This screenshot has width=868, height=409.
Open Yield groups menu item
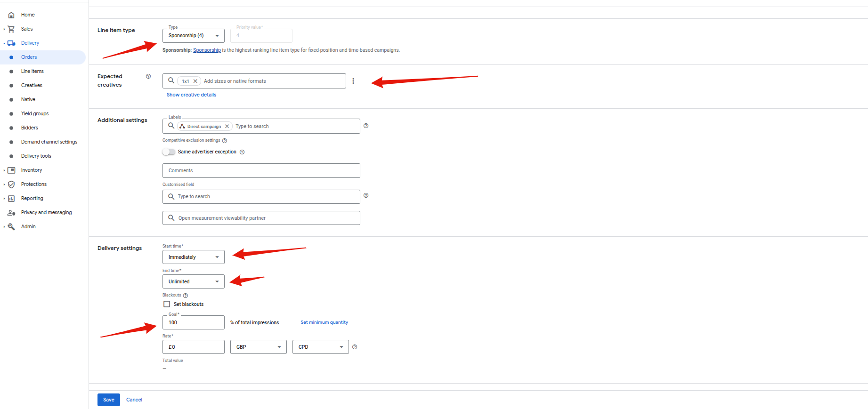coord(35,114)
